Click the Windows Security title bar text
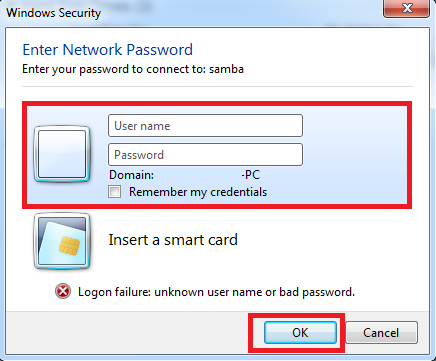Image resolution: width=436 pixels, height=361 pixels. (x=53, y=13)
